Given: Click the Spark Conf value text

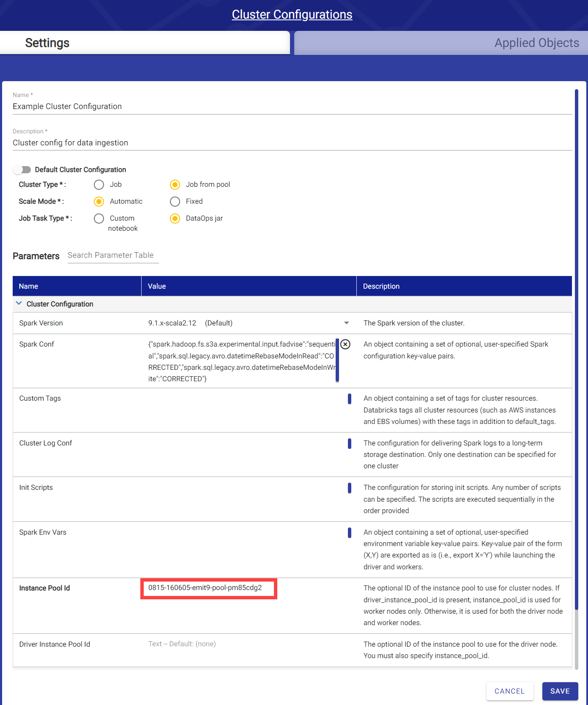Looking at the screenshot, I should point(241,361).
